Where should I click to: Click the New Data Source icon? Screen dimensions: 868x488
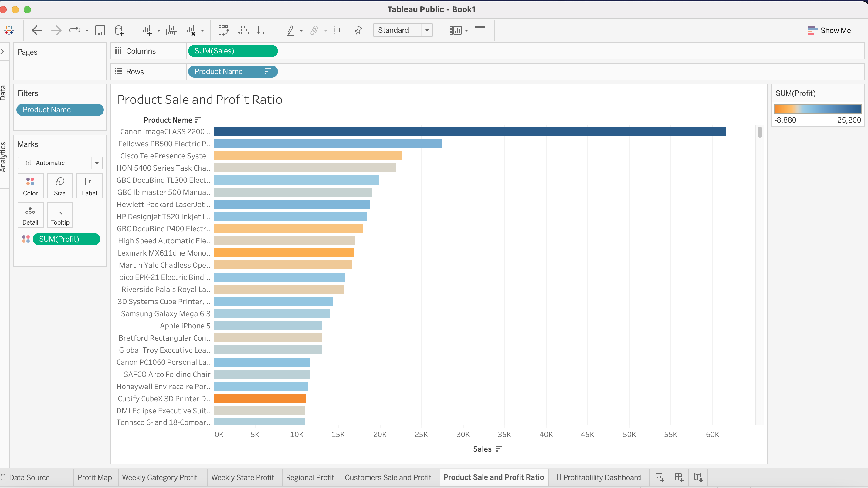click(119, 30)
